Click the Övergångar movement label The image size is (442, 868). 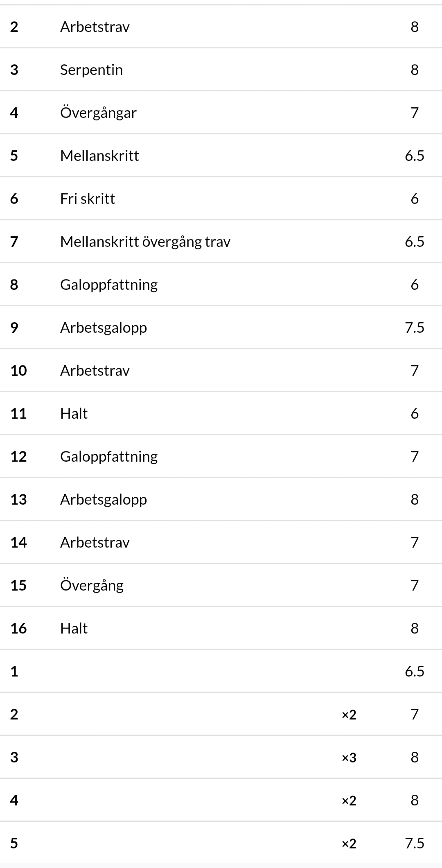click(x=98, y=113)
